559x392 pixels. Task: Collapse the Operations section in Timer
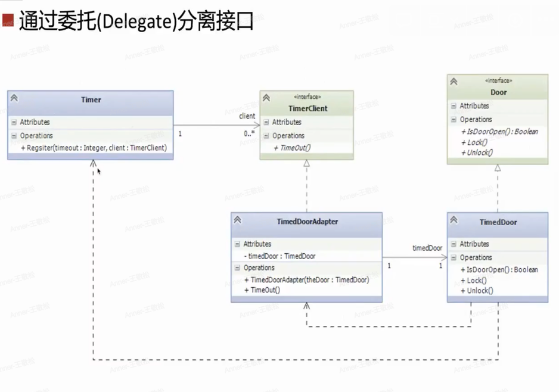(x=14, y=136)
